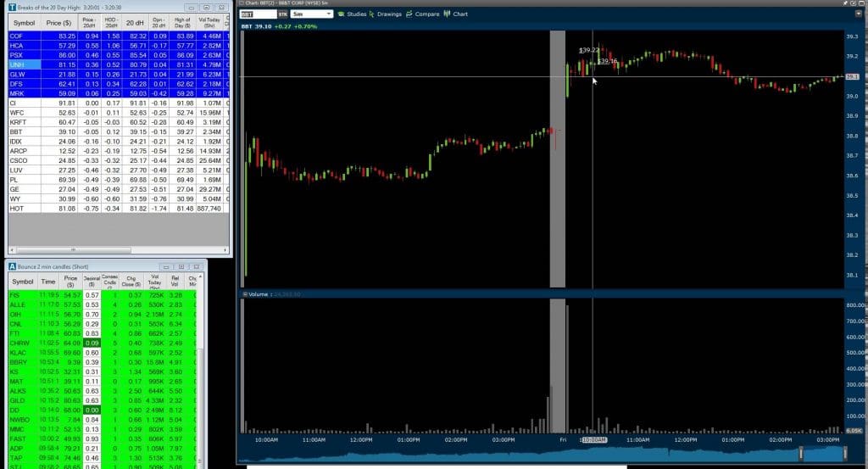Select the BBRY row in Bounce list

103,362
